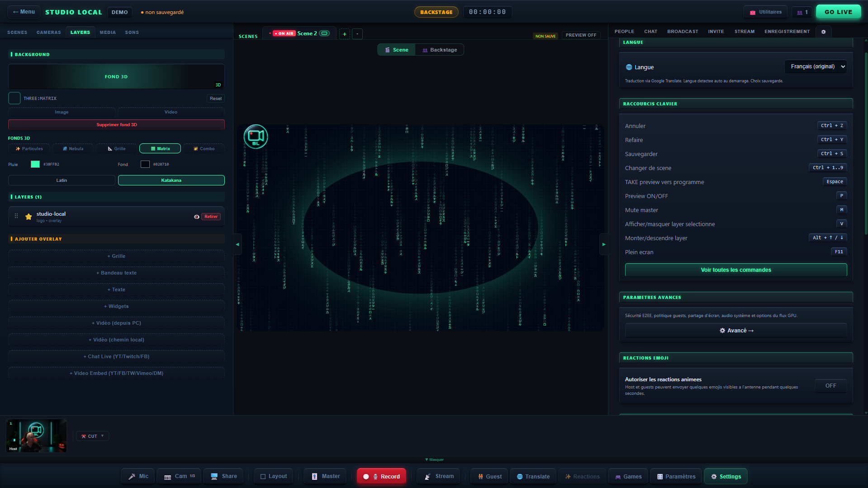Toggle the Matrix 3D background option
Screen dimensions: 868x488
coord(160,149)
